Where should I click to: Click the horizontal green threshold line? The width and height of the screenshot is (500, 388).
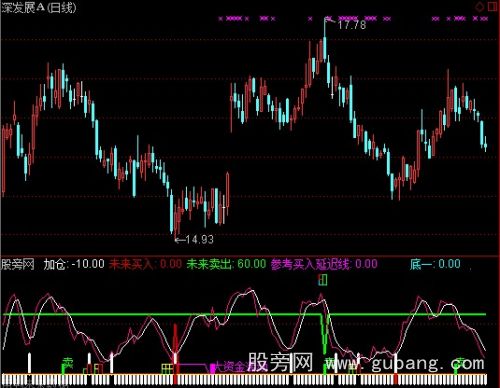point(244,314)
